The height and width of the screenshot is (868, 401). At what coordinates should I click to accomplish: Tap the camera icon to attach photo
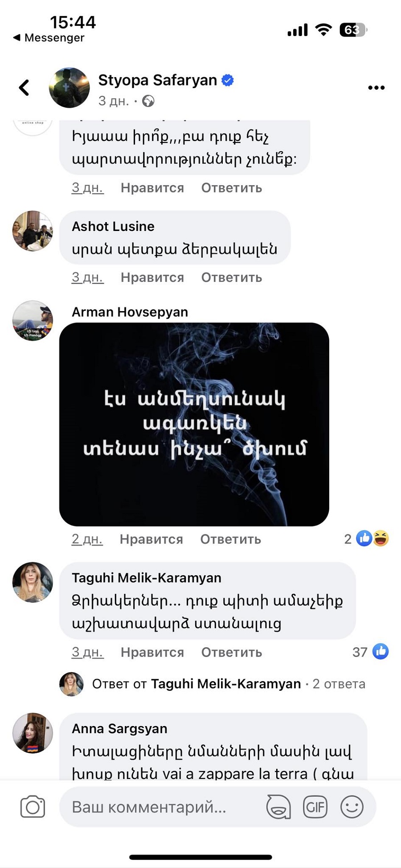33,807
